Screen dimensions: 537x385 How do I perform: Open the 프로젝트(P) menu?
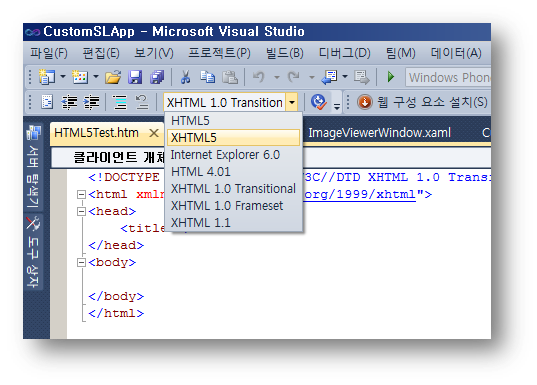219,53
